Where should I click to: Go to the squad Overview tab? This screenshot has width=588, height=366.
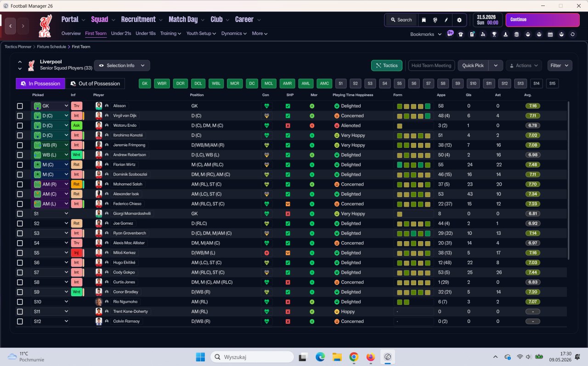tap(71, 34)
